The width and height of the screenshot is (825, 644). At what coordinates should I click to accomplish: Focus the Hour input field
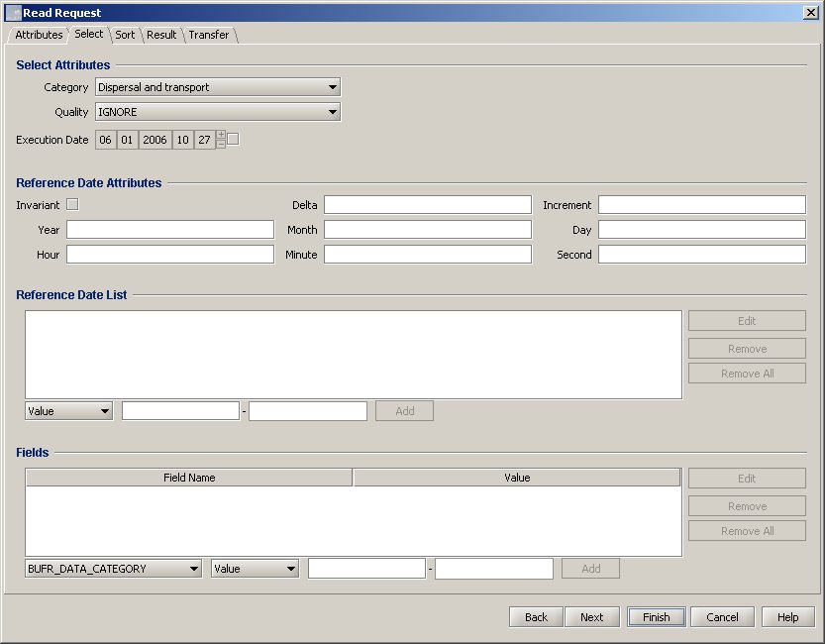[170, 254]
